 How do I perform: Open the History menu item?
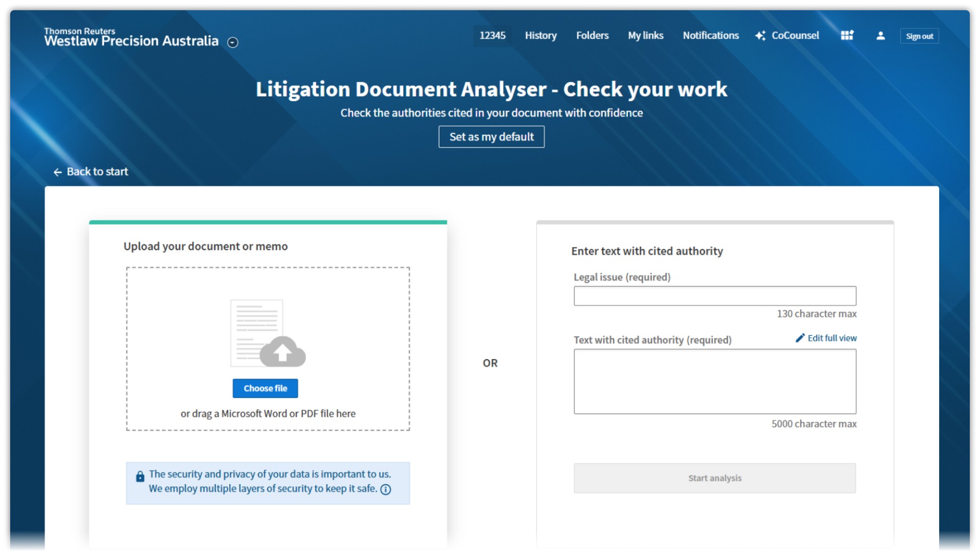click(541, 36)
